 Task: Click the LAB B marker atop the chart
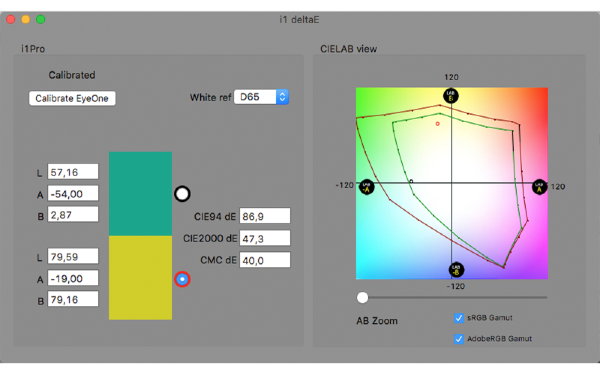tap(451, 96)
